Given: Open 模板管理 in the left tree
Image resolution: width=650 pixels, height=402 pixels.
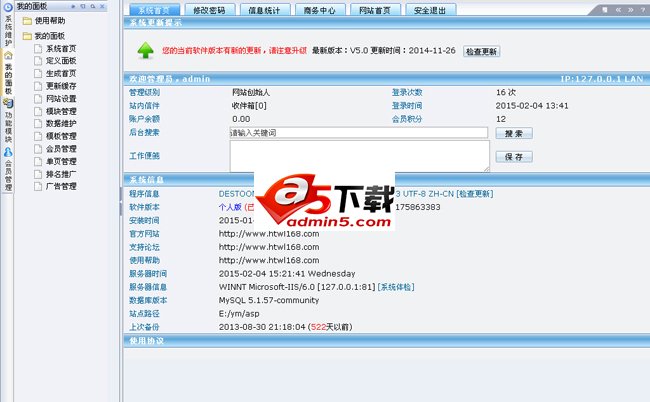Looking at the screenshot, I should coord(61,136).
